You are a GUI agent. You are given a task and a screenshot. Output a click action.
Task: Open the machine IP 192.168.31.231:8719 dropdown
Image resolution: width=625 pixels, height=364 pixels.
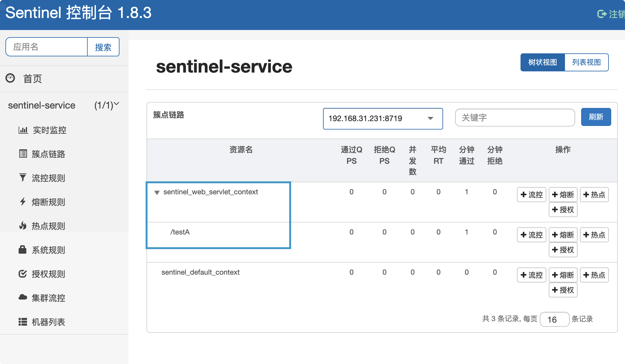pos(382,118)
